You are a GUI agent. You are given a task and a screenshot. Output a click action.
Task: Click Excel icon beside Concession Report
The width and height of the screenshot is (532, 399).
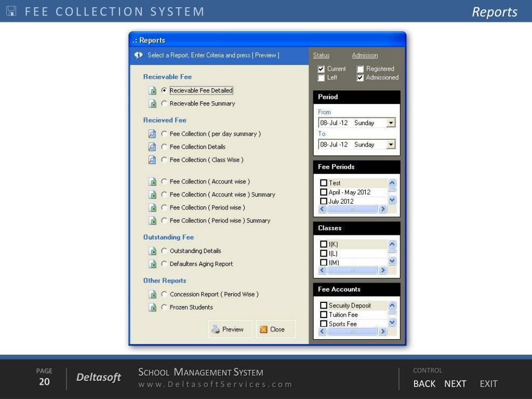(152, 295)
